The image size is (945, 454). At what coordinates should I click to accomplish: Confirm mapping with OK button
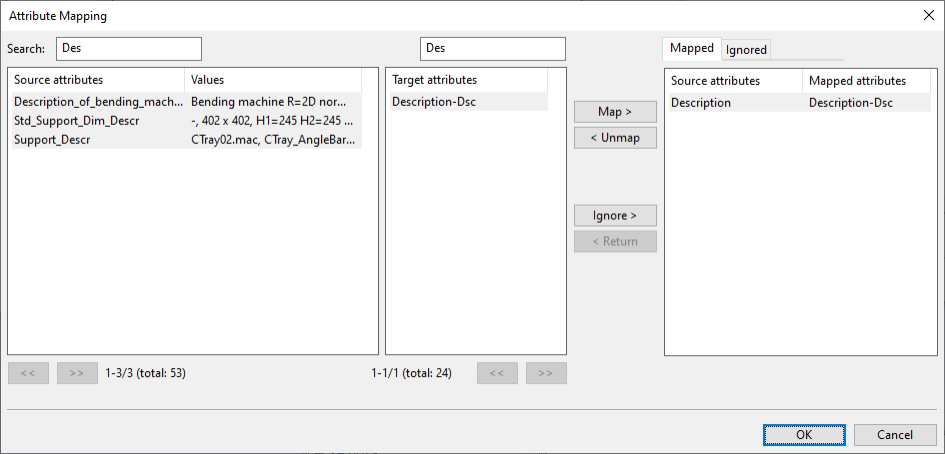tap(804, 435)
